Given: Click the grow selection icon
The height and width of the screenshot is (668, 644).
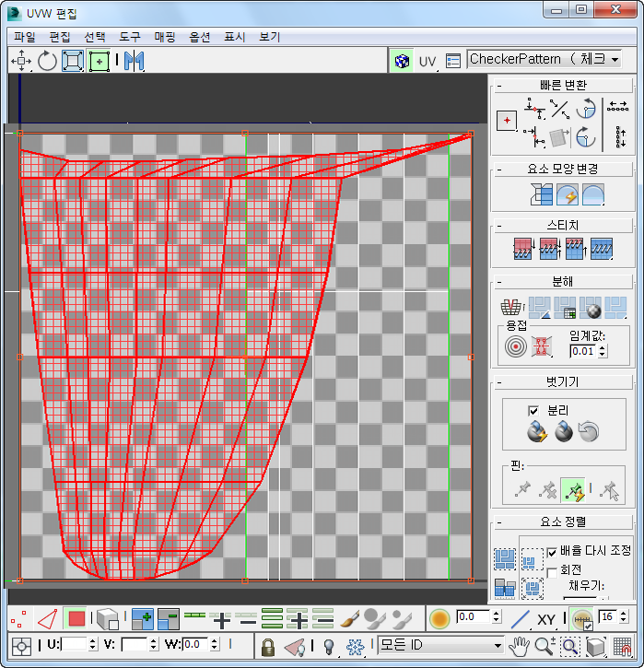Looking at the screenshot, I should [x=143, y=619].
